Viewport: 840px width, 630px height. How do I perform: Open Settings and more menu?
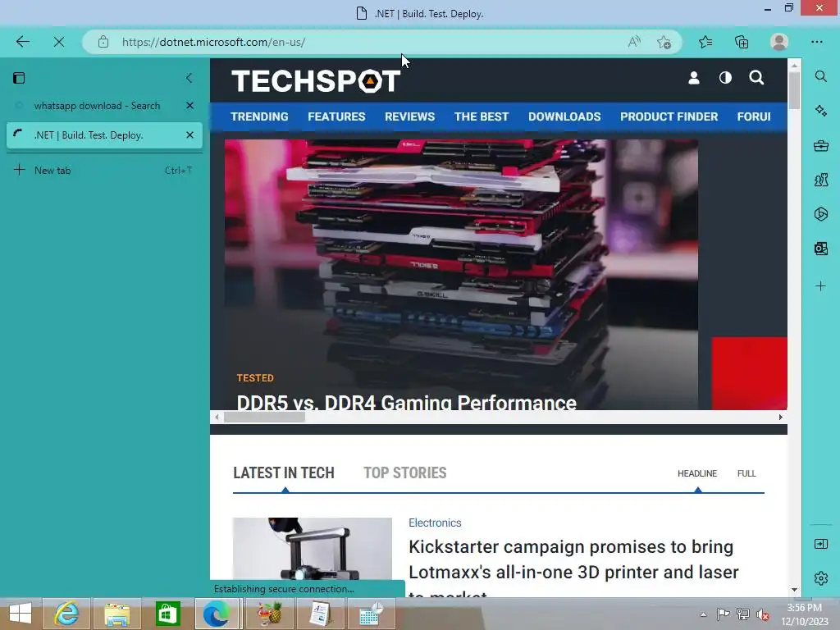point(816,42)
